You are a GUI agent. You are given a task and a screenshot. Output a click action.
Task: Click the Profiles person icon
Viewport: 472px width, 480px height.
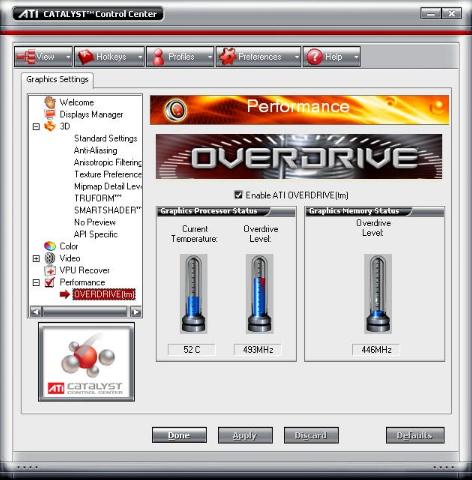[x=158, y=57]
